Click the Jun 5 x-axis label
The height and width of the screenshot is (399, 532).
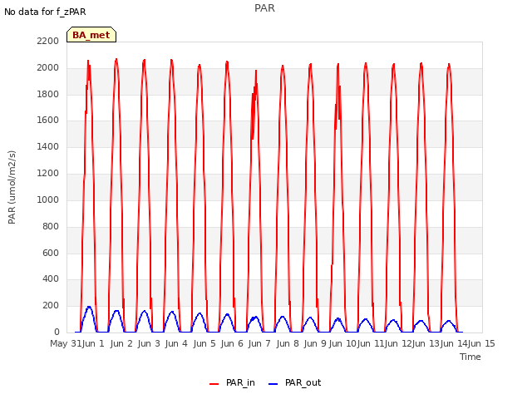click(204, 343)
